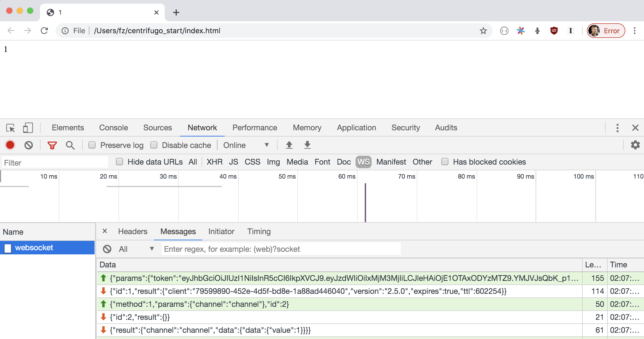
Task: Enable Disable cache checkbox
Action: tap(154, 145)
